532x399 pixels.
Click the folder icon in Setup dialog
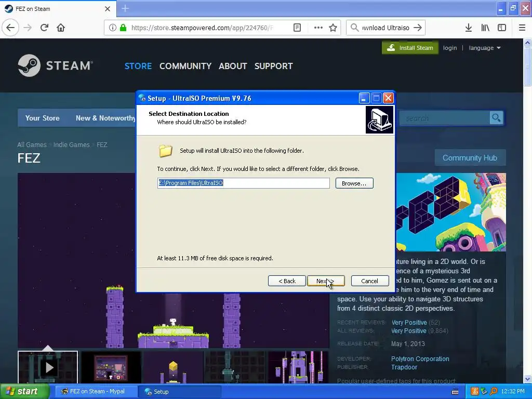point(166,151)
